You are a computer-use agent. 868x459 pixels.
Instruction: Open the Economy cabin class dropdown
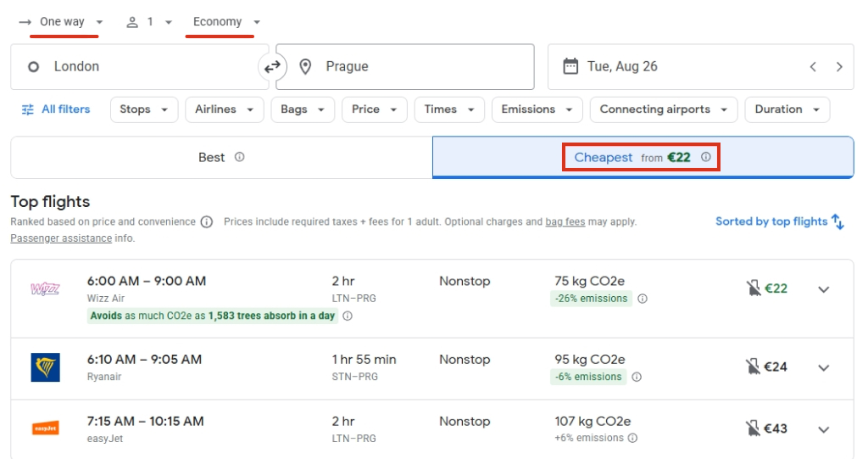(226, 22)
